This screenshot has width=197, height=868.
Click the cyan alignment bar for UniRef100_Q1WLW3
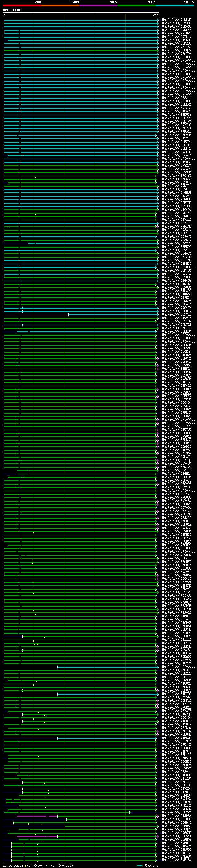coord(80,20)
